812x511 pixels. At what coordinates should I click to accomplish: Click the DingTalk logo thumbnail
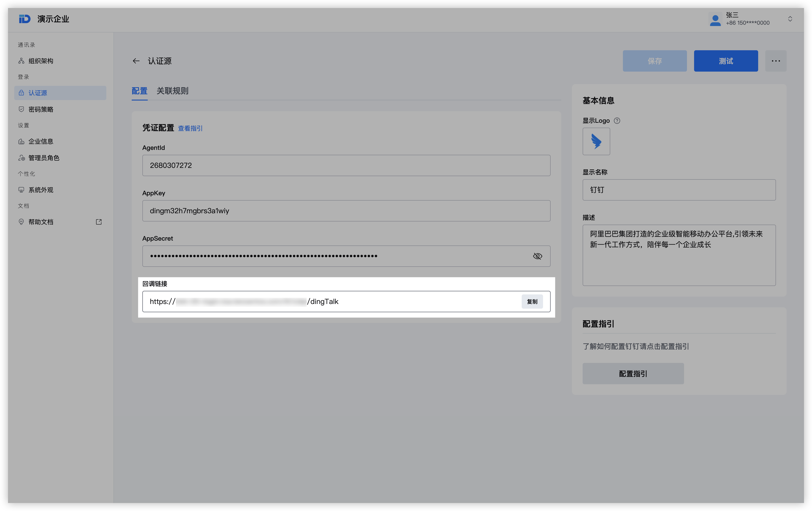(596, 141)
